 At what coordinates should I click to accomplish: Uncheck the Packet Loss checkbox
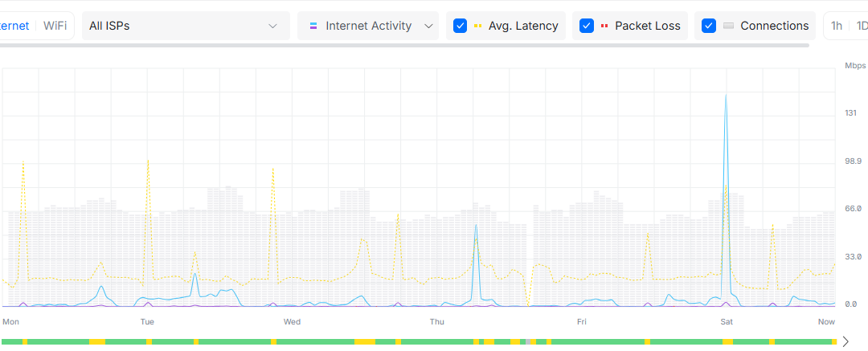click(587, 26)
